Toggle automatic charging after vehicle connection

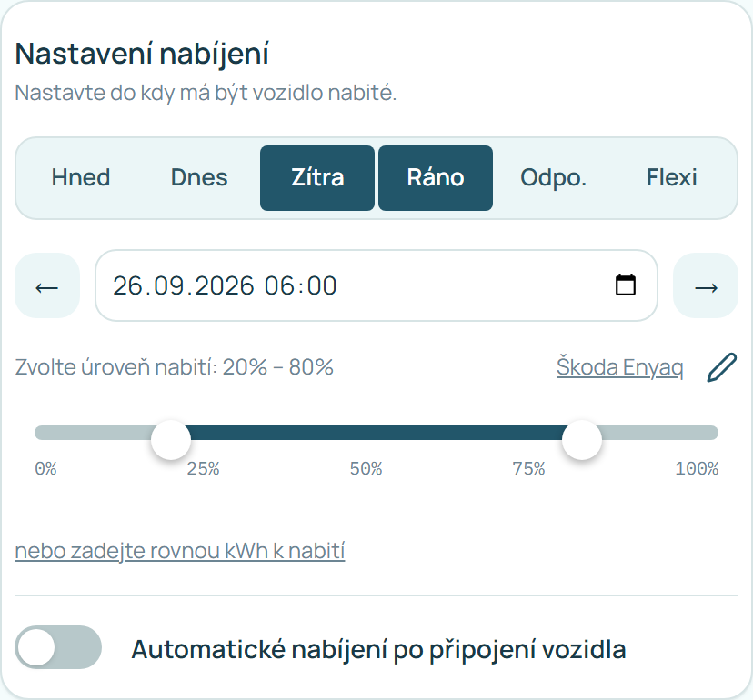(58, 647)
